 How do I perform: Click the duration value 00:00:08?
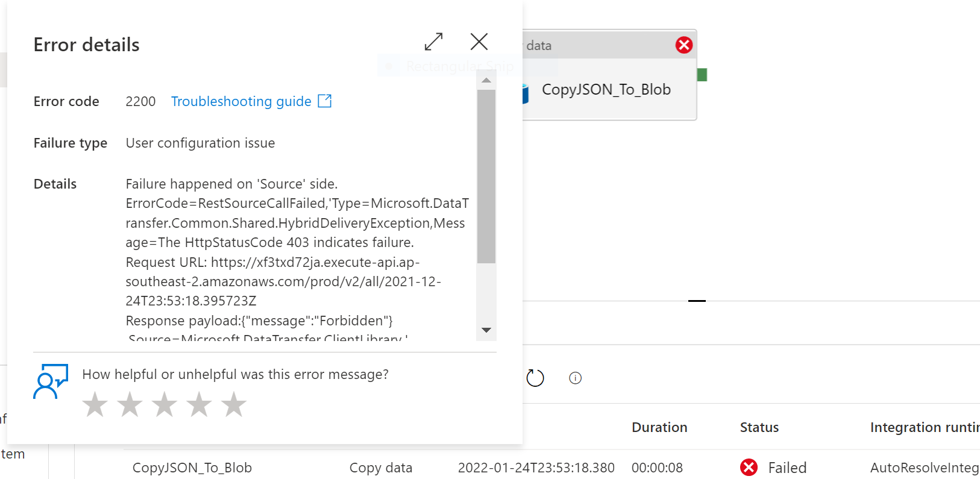click(657, 468)
